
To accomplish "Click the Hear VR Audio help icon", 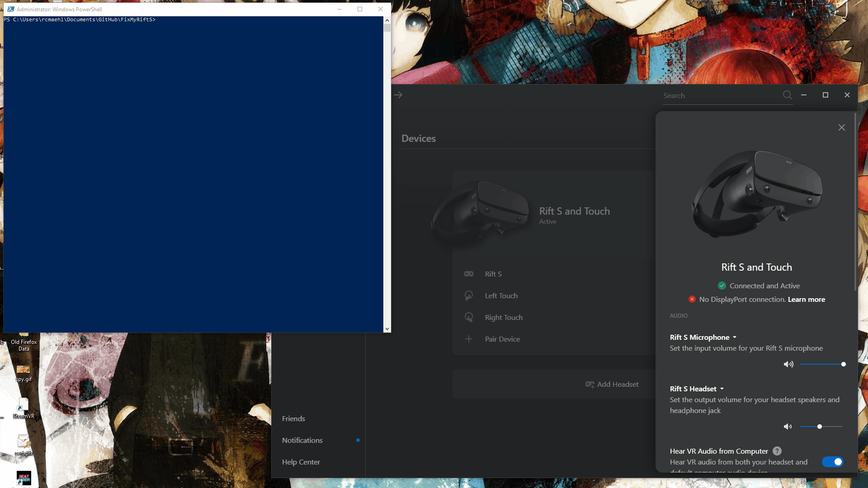I will pyautogui.click(x=777, y=451).
